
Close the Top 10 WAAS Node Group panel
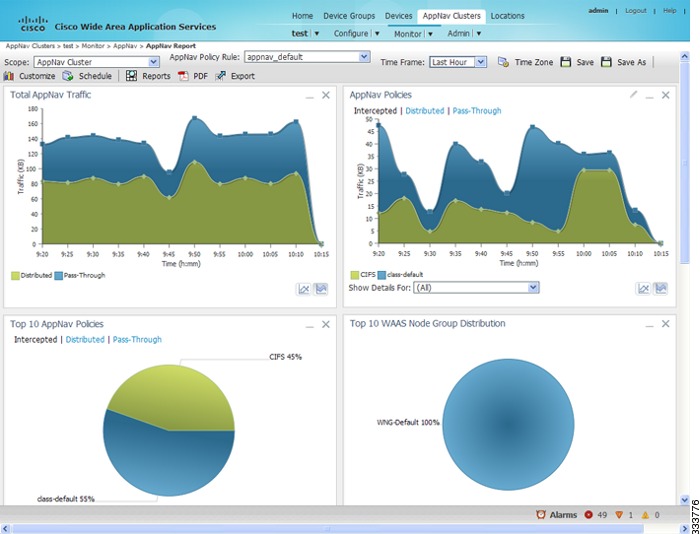(x=666, y=324)
